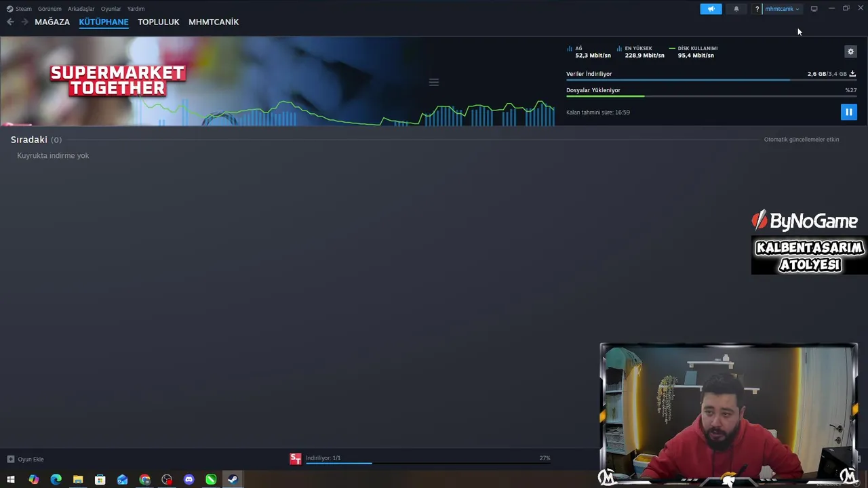Click the Supermarket Together game banner
Image resolution: width=868 pixels, height=488 pixels.
pos(118,81)
